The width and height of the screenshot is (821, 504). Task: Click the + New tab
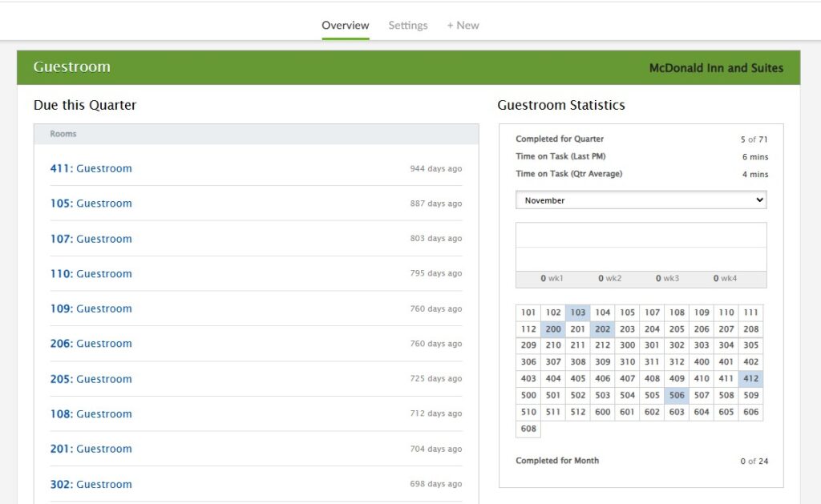click(463, 26)
